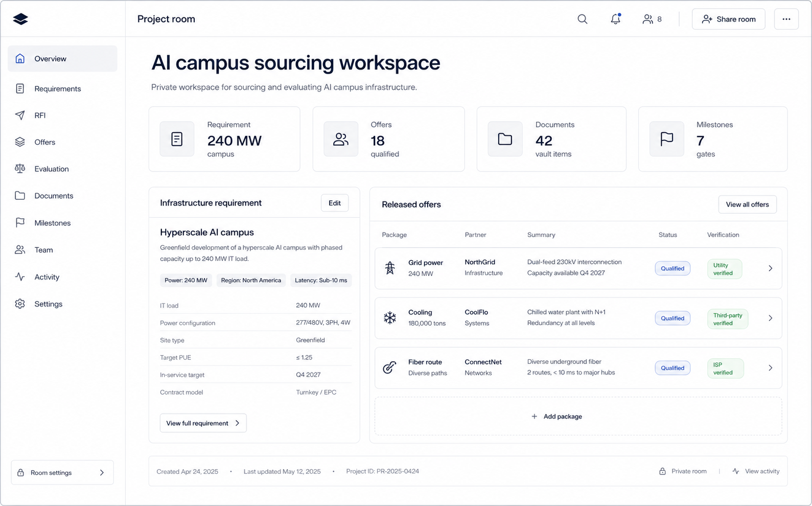Click the chevron in View full requirement
Viewport: 812px width, 506px height.
pyautogui.click(x=237, y=423)
